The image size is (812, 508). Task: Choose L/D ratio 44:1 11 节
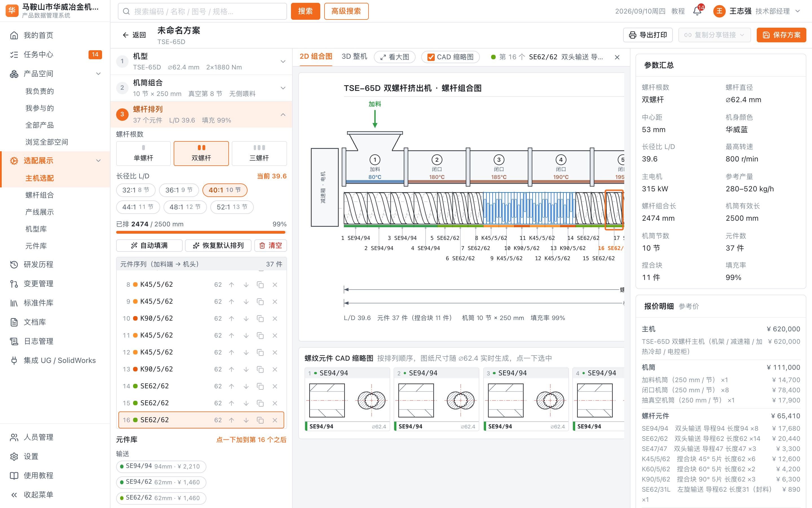click(138, 207)
